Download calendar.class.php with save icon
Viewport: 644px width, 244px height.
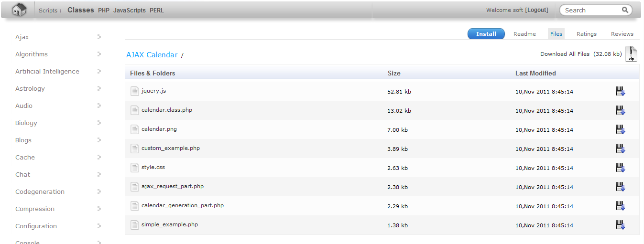click(621, 110)
